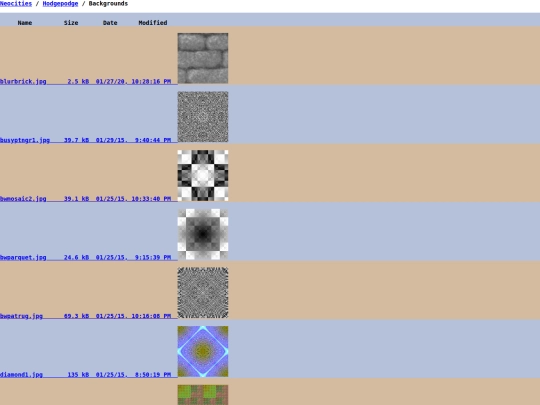
Task: Go to the Hodgepodge breadcrumb link
Action: pyautogui.click(x=60, y=4)
